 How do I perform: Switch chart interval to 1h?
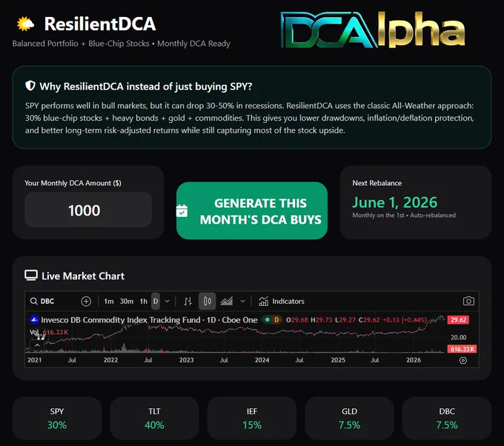pyautogui.click(x=143, y=301)
